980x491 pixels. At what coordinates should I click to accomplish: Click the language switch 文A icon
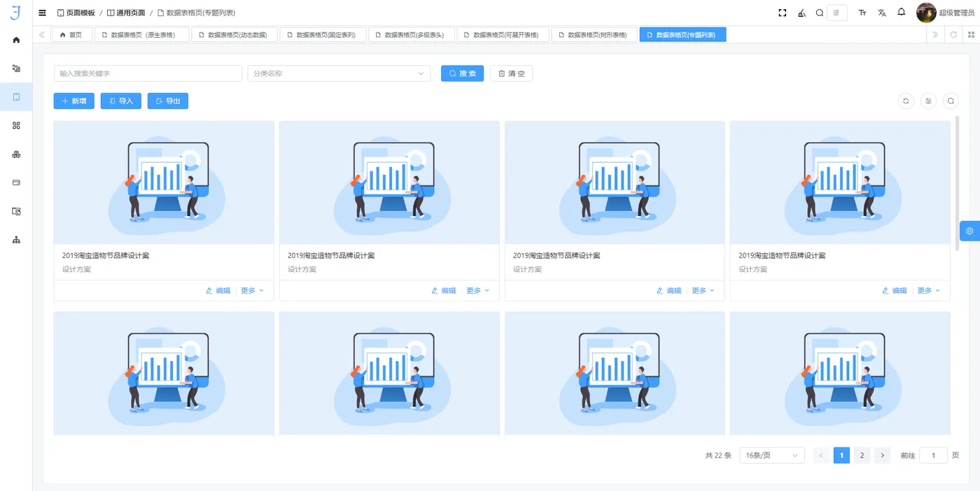pyautogui.click(x=881, y=12)
